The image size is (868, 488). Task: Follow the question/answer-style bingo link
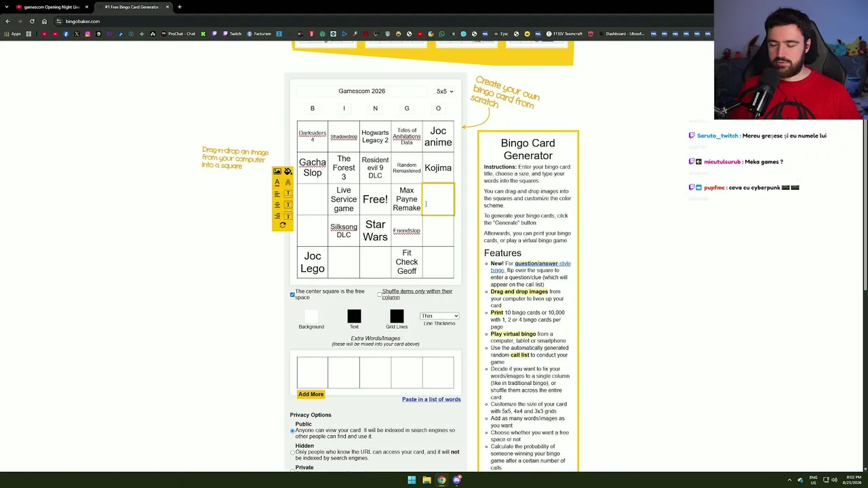(531, 266)
